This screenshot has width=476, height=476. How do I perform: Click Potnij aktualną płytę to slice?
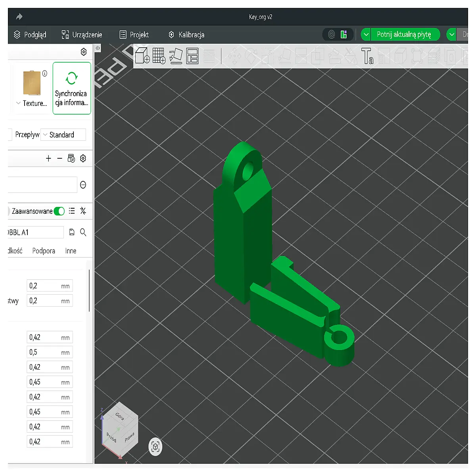(405, 35)
